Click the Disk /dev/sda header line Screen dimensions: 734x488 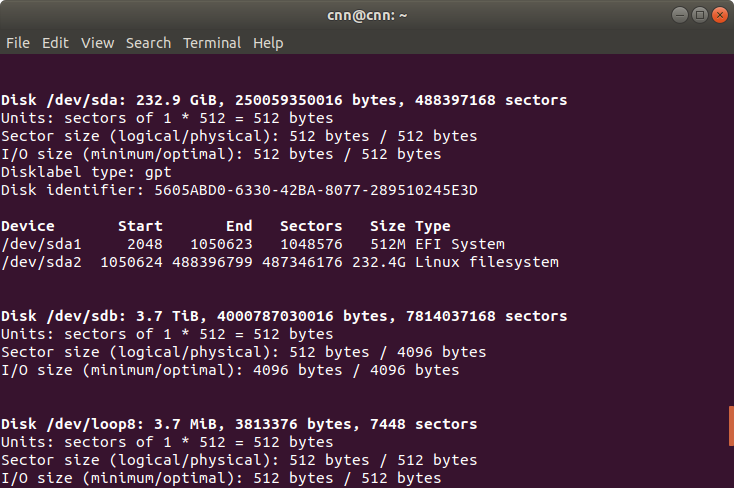tap(283, 100)
